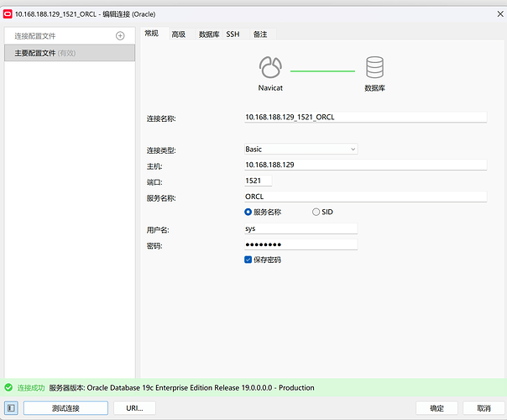Click the 服务名称 field showing ORCL
Image resolution: width=507 pixels, height=420 pixels.
click(366, 197)
